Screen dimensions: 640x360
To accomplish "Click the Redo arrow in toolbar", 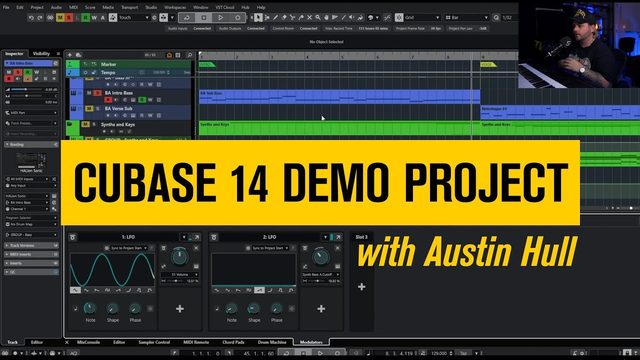I will (x=40, y=18).
